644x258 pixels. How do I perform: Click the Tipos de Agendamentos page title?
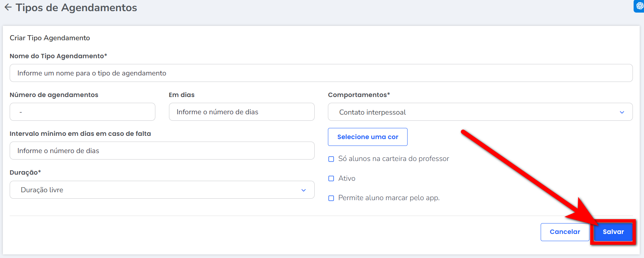pyautogui.click(x=76, y=8)
